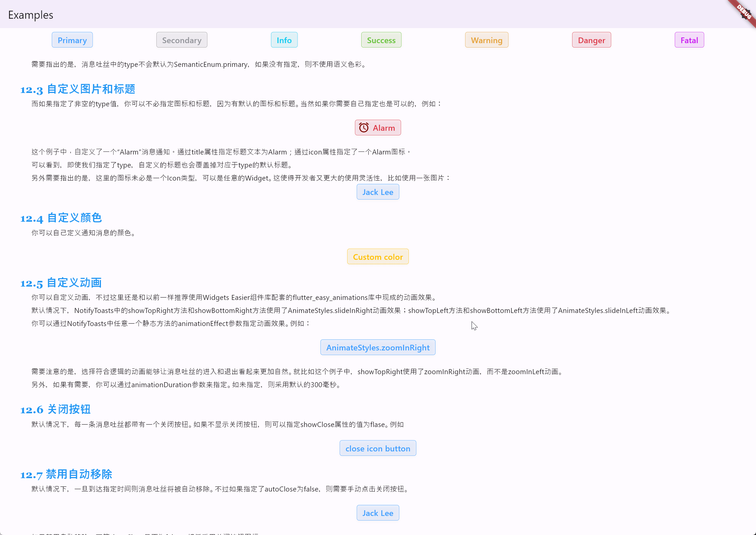
Task: Click the Primary toast button
Action: [72, 40]
